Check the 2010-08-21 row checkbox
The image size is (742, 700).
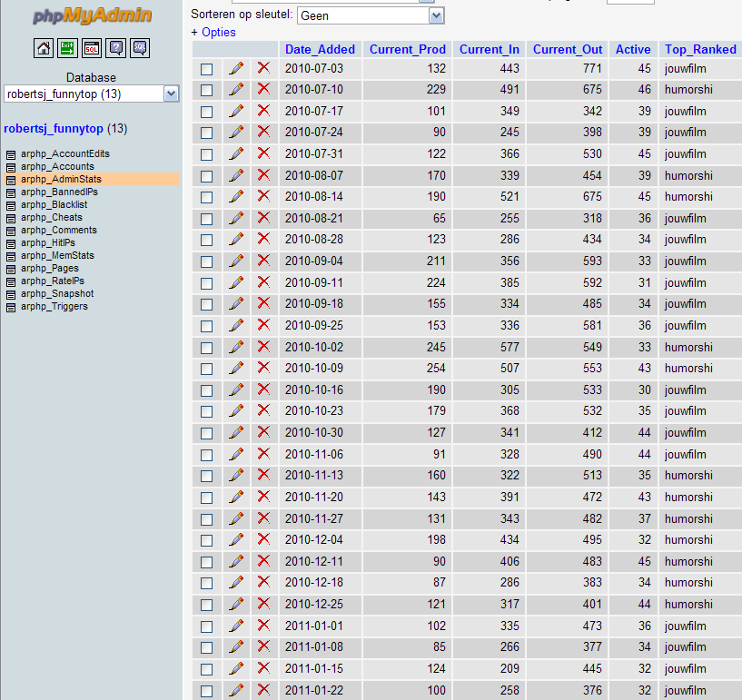tap(207, 219)
